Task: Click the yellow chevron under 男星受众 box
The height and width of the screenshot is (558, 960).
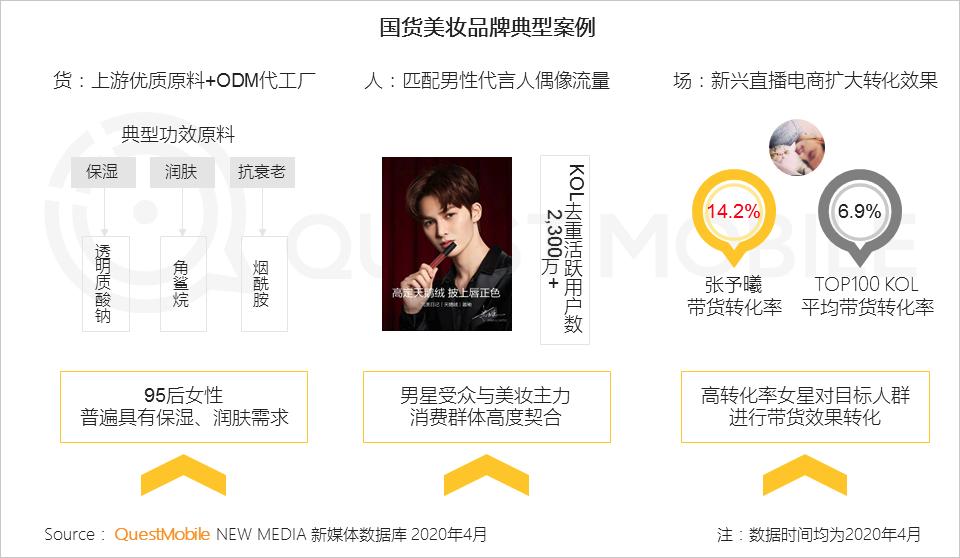Action: [486, 475]
